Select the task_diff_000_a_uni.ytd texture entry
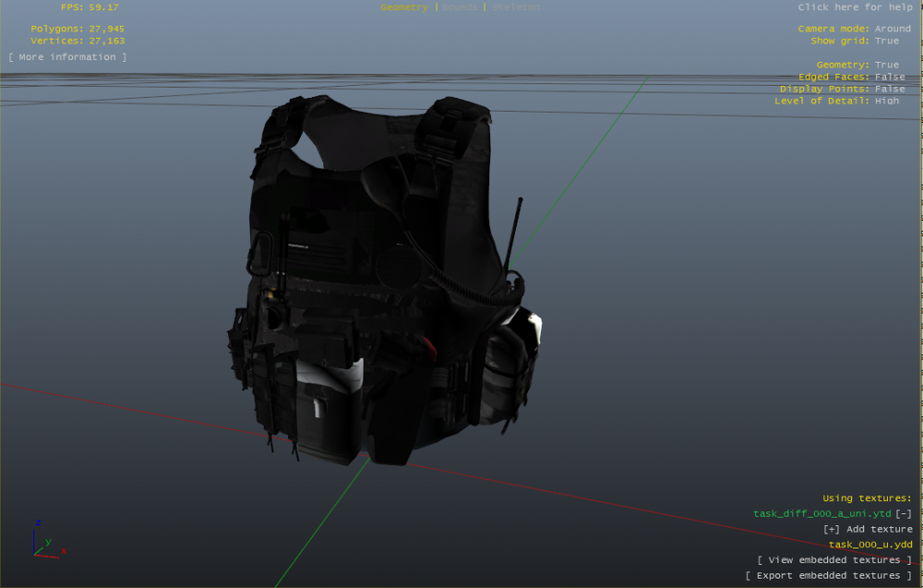Viewport: 923px width, 588px height. pos(823,512)
